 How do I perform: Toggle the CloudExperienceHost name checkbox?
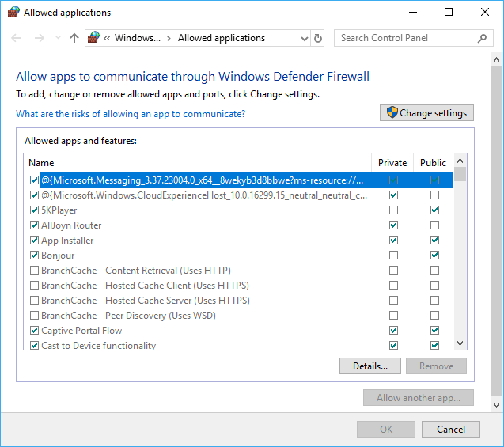34,195
